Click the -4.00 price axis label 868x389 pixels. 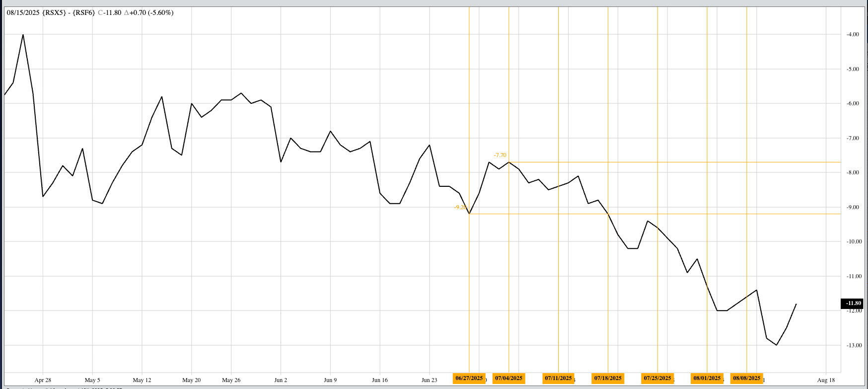click(853, 34)
